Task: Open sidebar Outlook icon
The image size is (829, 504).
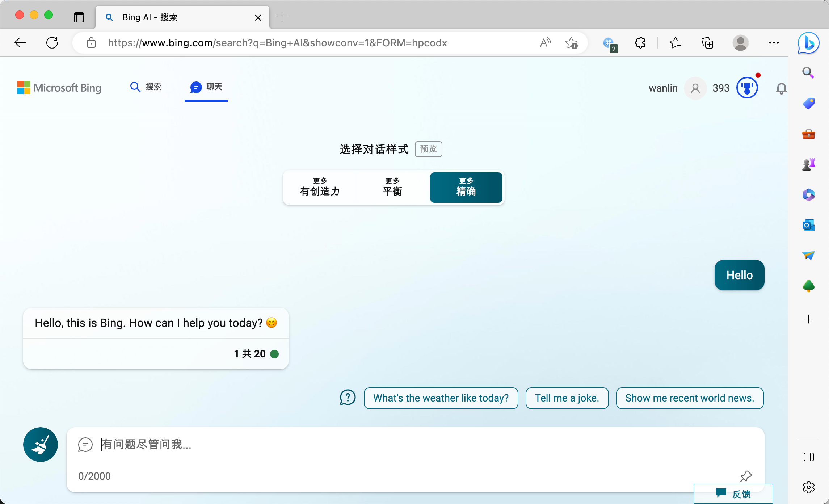Action: (x=808, y=225)
